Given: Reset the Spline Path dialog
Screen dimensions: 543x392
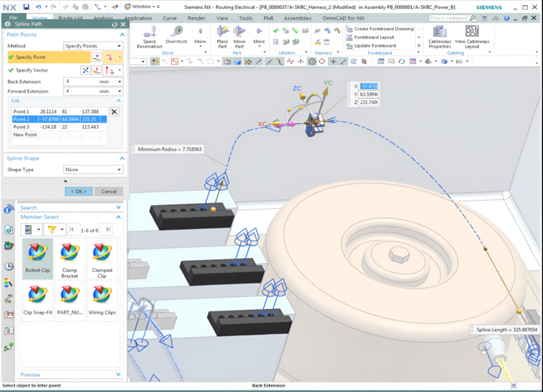Looking at the screenshot, I should click(115, 24).
